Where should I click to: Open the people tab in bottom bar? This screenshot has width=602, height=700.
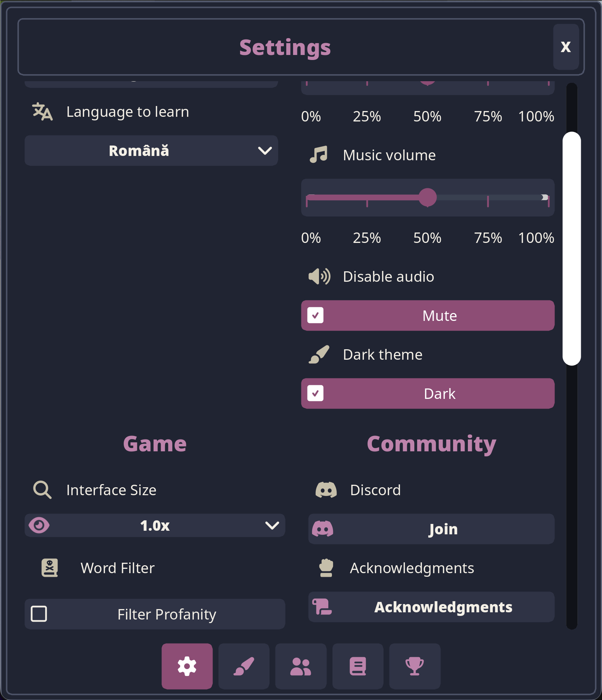(x=301, y=666)
